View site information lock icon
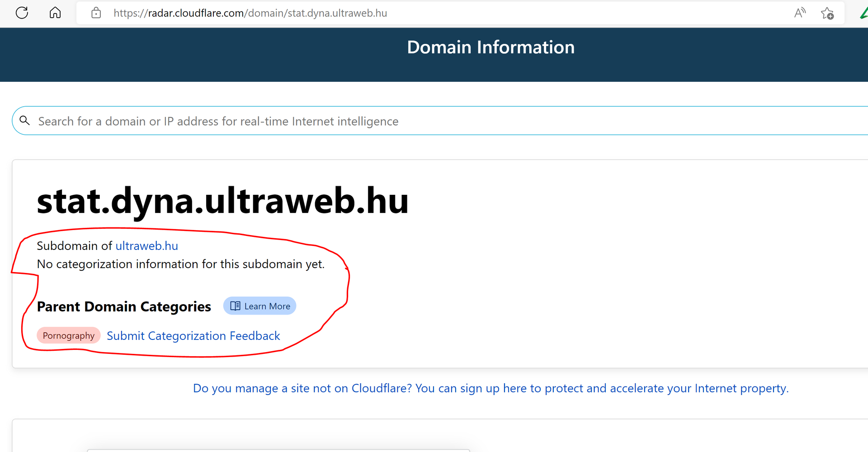The height and width of the screenshot is (452, 868). pos(96,13)
